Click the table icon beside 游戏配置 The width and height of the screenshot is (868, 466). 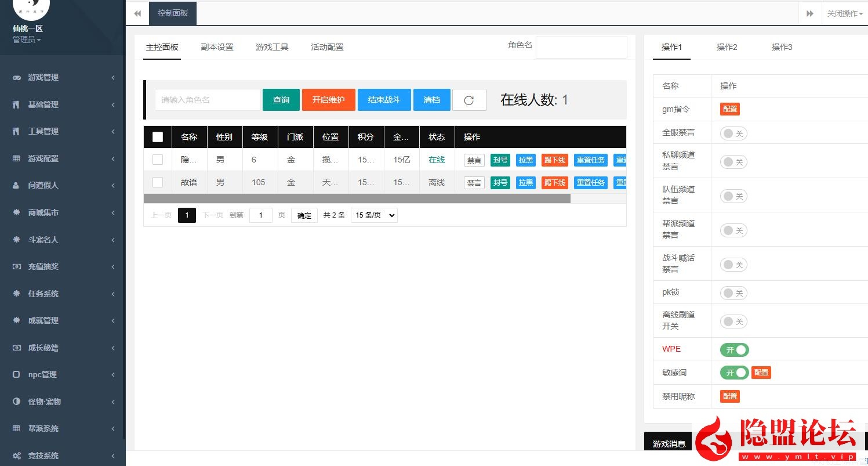coord(16,158)
